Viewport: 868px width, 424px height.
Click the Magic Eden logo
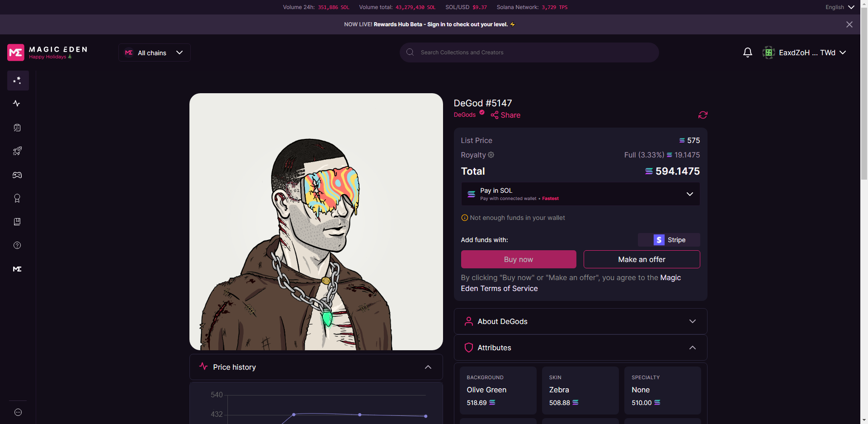pos(47,52)
